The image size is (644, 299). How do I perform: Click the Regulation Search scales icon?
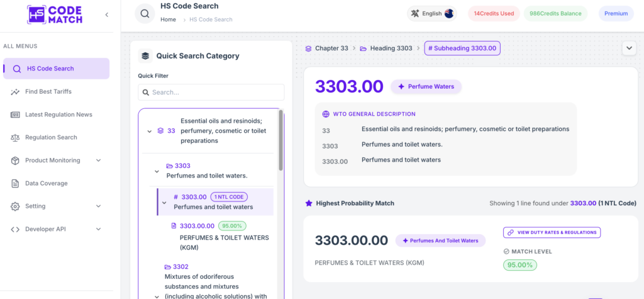15,138
